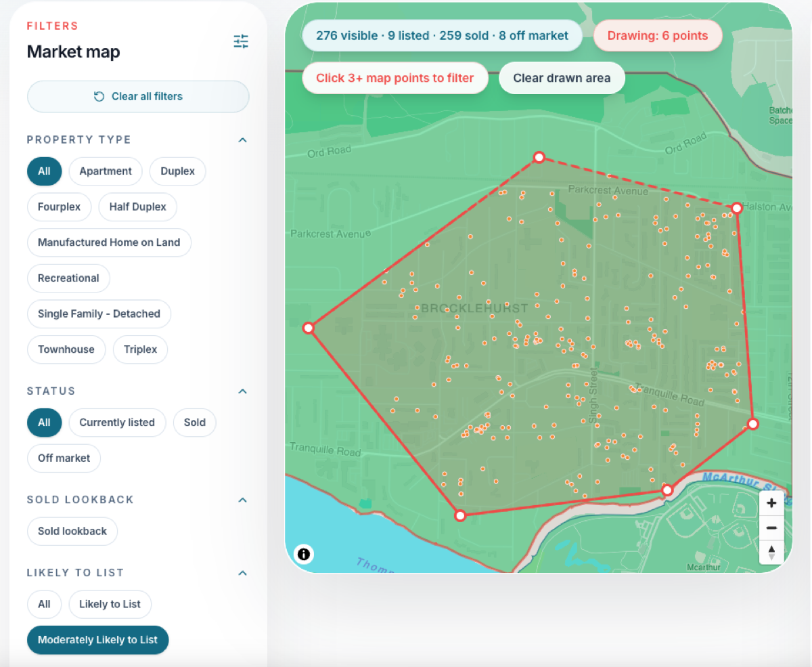Screen dimensions: 812x667
Task: Collapse the Sold Lookback section
Action: (243, 500)
